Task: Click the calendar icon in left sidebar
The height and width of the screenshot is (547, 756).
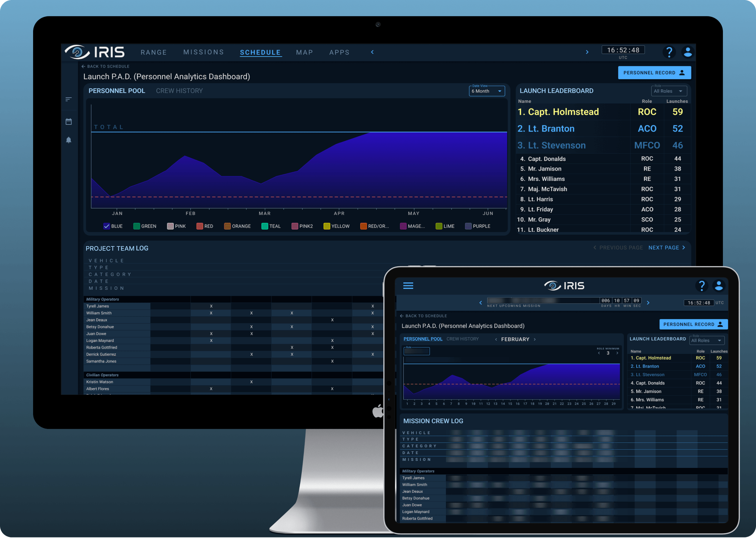Action: tap(69, 122)
